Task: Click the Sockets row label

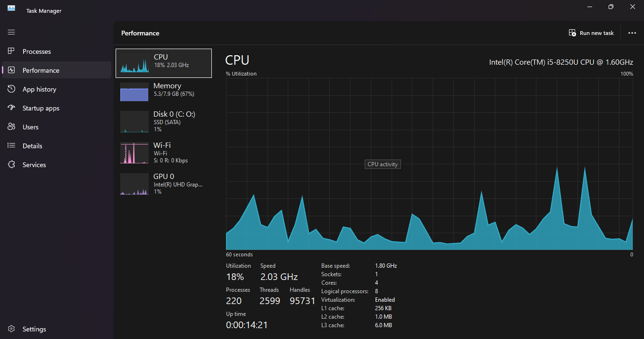Action: coord(331,274)
